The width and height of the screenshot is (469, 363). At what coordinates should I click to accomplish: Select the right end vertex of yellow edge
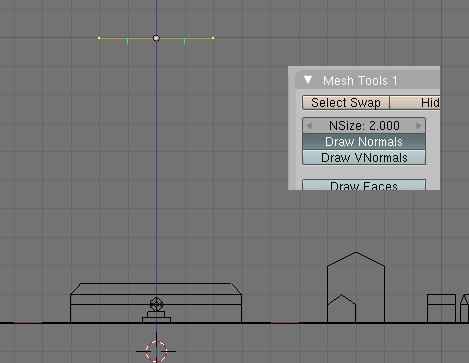pos(213,38)
